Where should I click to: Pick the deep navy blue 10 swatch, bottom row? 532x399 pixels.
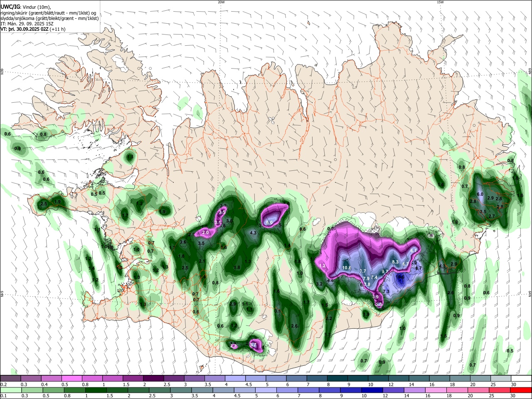point(372,390)
